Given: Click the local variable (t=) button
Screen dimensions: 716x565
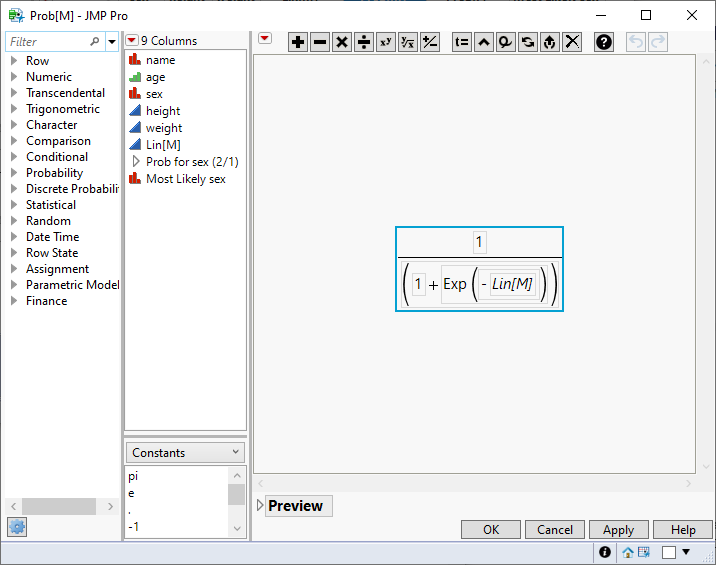Looking at the screenshot, I should pyautogui.click(x=462, y=42).
